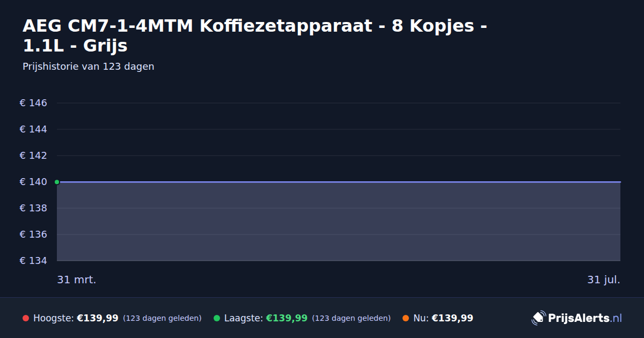Click the shaded area under price line
Viewport: 644px width, 338px height.
339,222
